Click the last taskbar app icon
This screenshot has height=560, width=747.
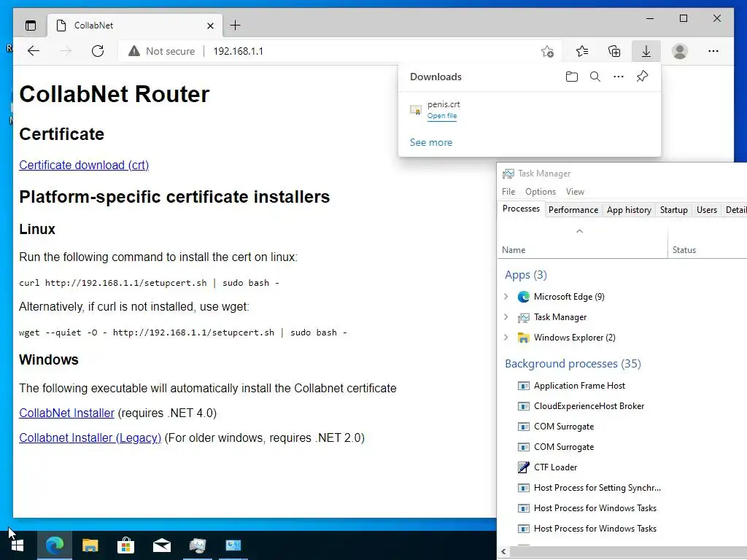233,545
